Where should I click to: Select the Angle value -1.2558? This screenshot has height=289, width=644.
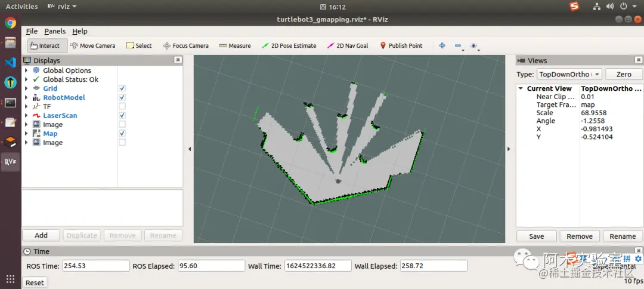(x=592, y=121)
